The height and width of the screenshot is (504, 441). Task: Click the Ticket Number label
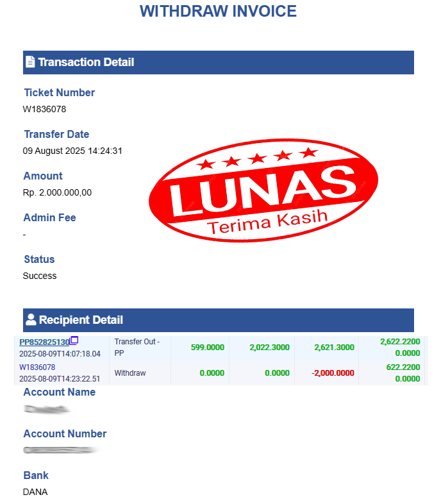pyautogui.click(x=60, y=92)
